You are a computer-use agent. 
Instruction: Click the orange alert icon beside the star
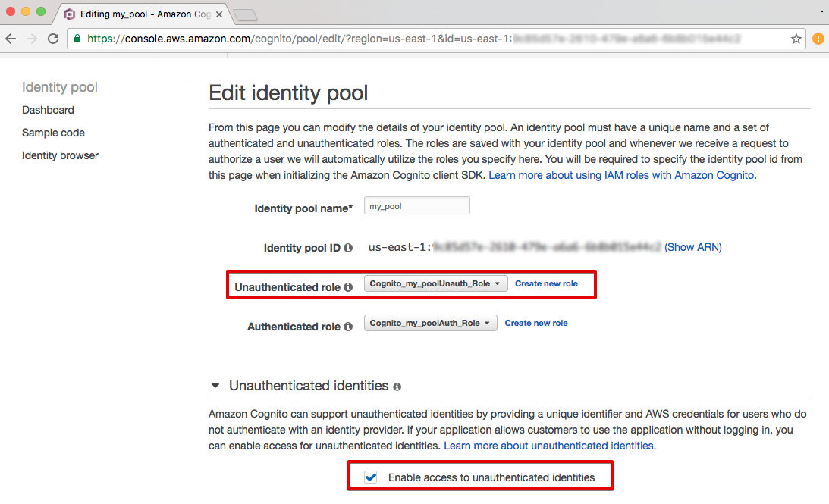tap(818, 39)
